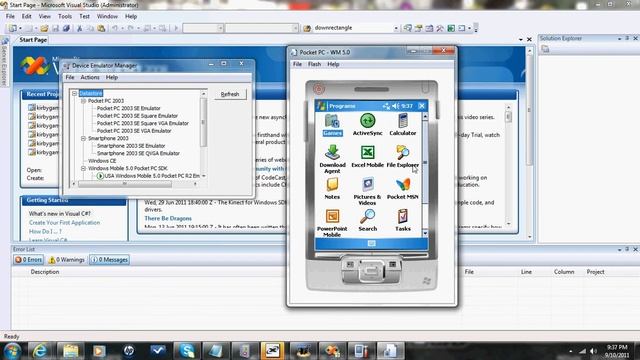Screen dimensions: 640x360
Task: Tap the Windows Start flag in emulator
Action: tap(321, 106)
